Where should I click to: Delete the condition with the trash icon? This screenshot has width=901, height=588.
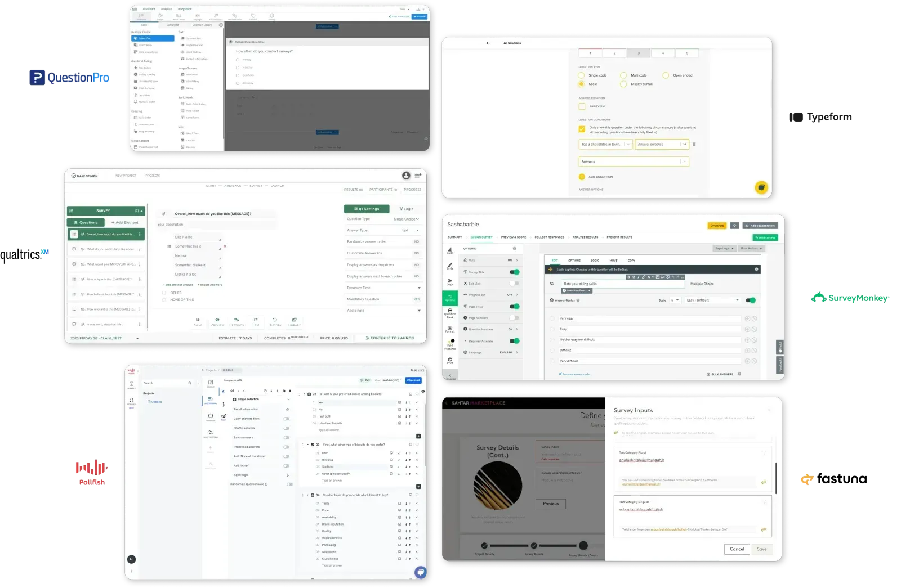(x=694, y=144)
